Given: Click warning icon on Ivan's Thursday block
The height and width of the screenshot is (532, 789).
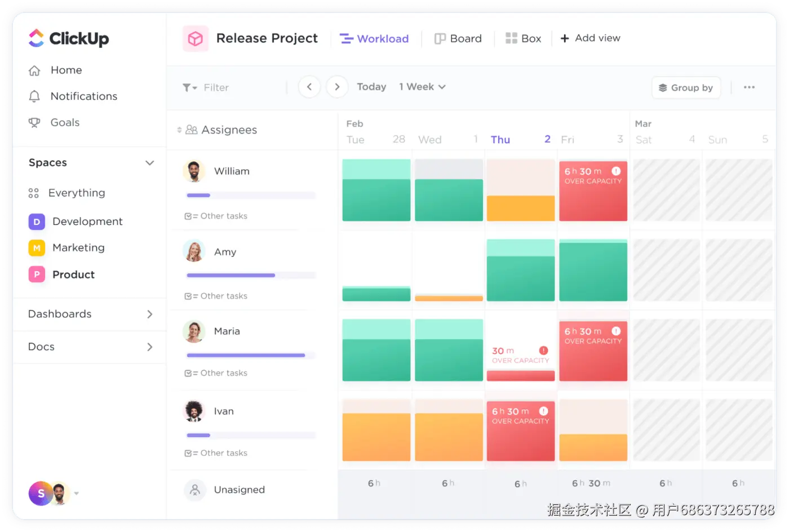Looking at the screenshot, I should click(x=543, y=411).
